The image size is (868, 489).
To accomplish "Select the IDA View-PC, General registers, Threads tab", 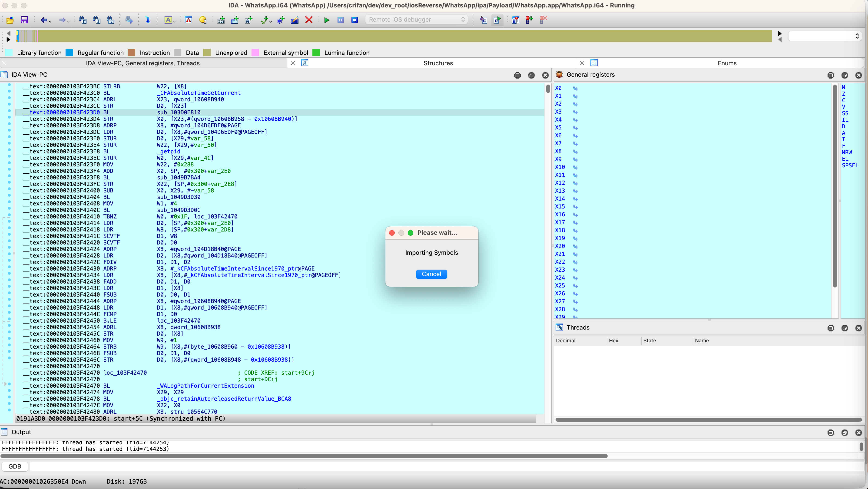I will (x=142, y=63).
